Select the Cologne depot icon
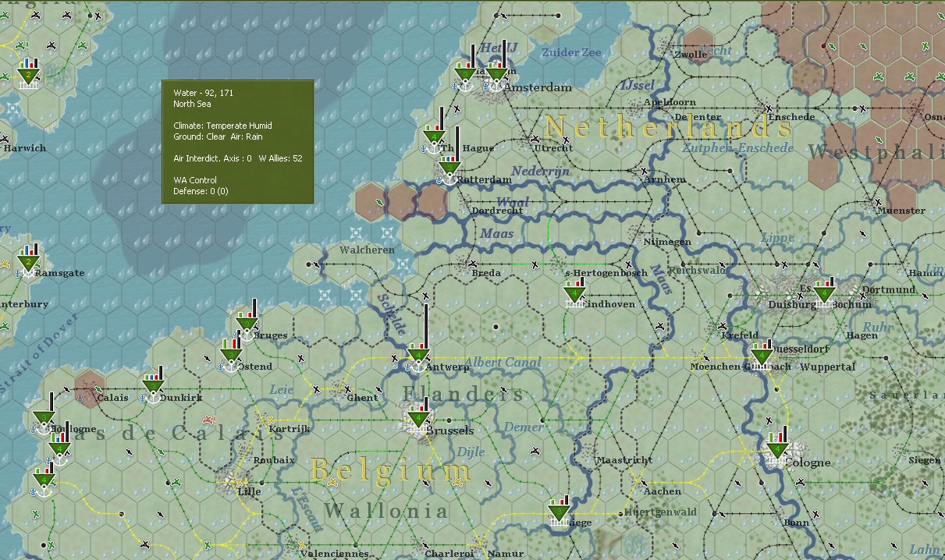 point(777,452)
